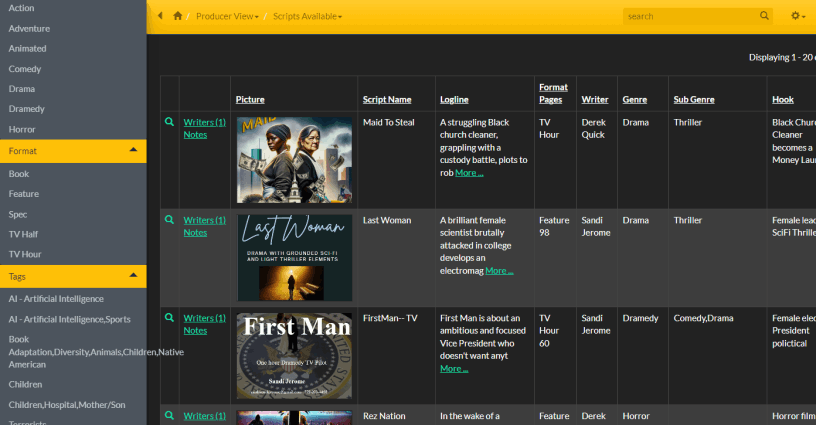Click the 'Rez Nation' script name
Viewport: 816px width, 425px height.
coord(384,416)
